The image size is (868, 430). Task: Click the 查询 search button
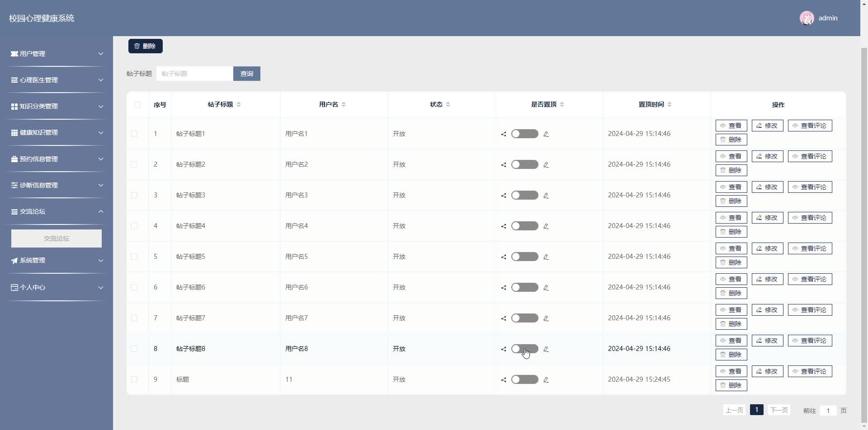(247, 74)
